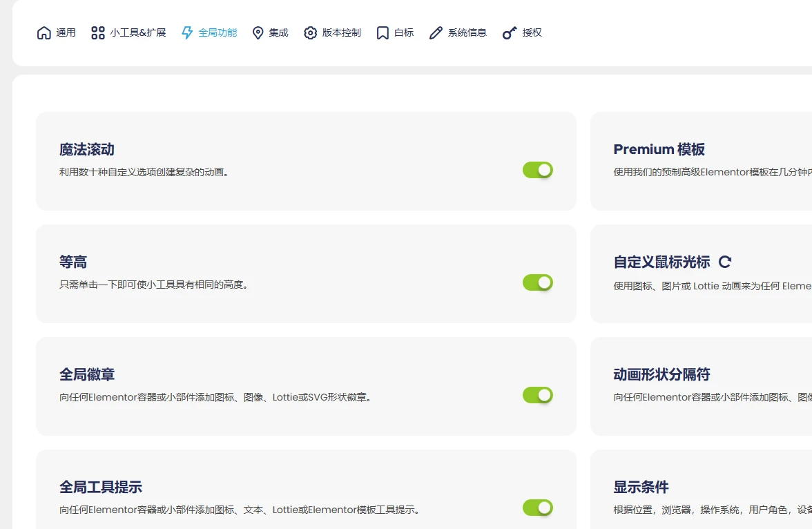Toggle off the 全局徽章 switch
The width and height of the screenshot is (812, 529).
538,395
